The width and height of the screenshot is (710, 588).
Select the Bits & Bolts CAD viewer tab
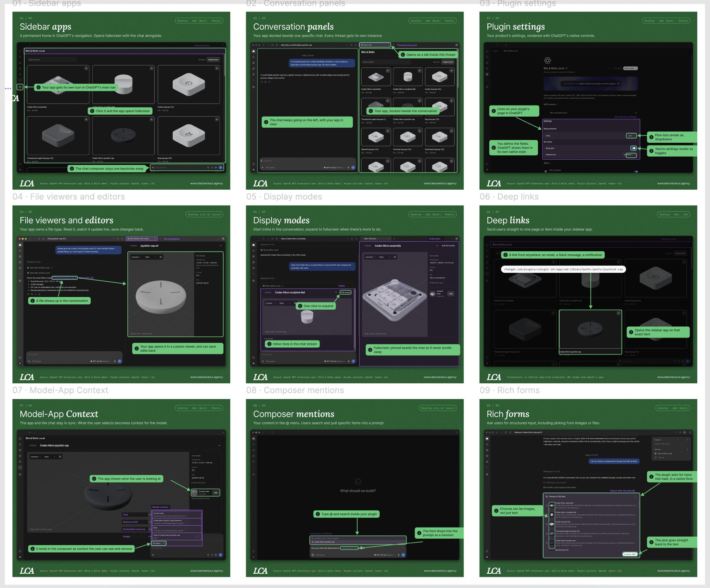[142, 239]
